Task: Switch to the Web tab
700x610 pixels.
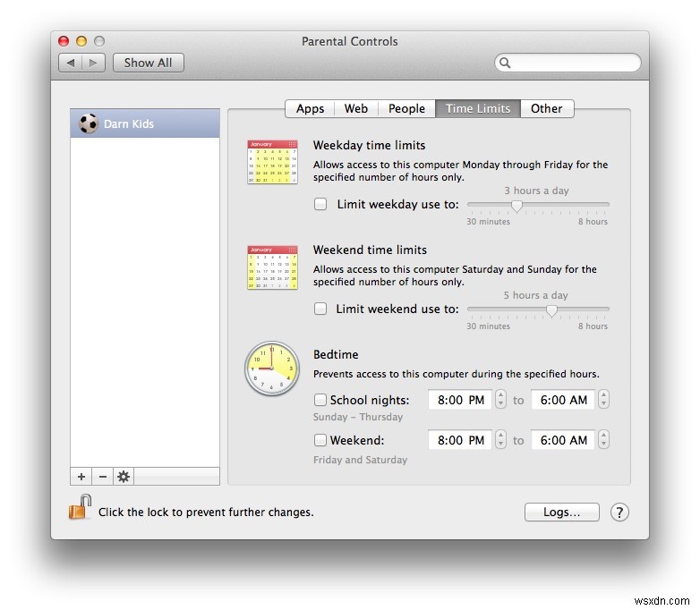Action: (x=355, y=108)
